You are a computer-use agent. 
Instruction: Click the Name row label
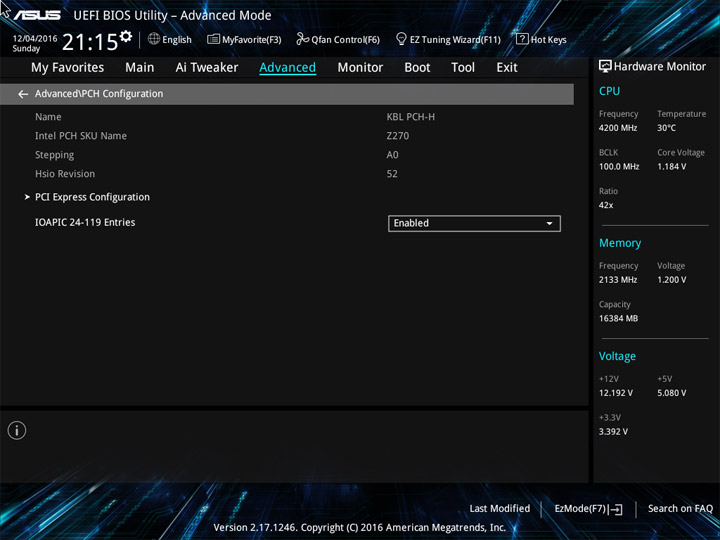pyautogui.click(x=48, y=117)
